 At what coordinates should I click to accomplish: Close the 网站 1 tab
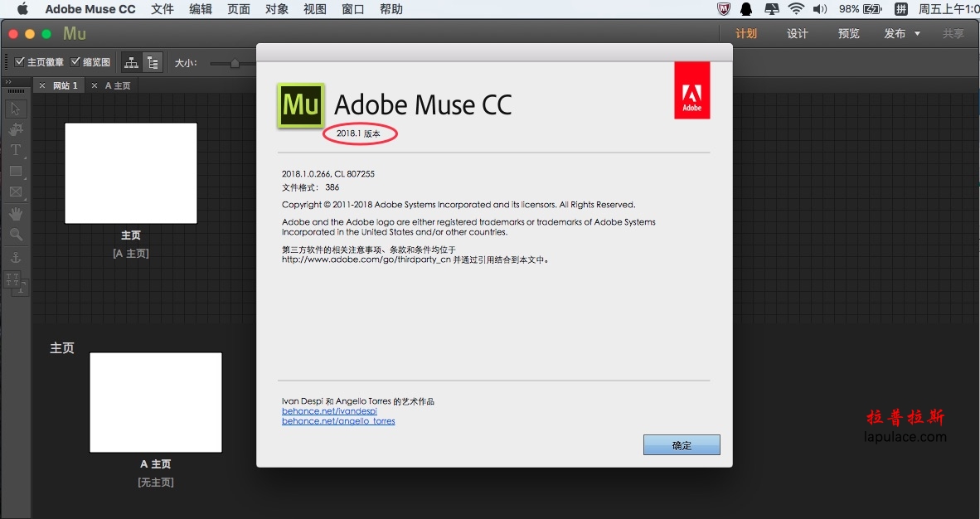[42, 85]
